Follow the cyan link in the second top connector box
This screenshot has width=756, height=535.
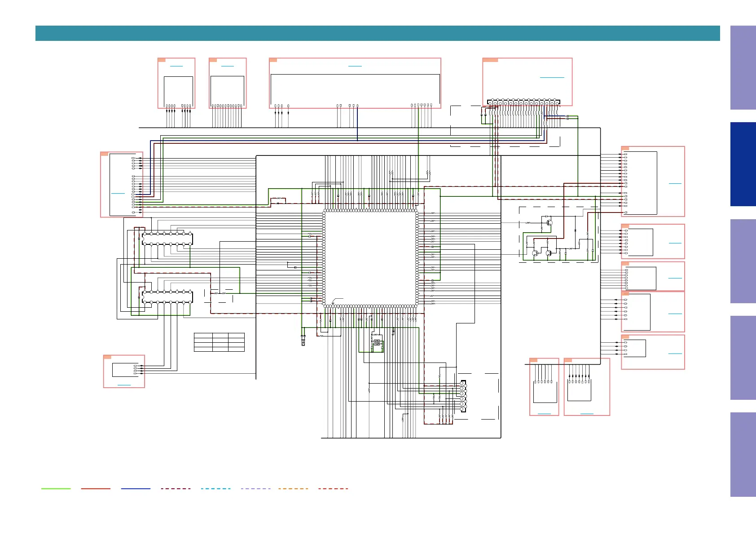click(x=228, y=66)
